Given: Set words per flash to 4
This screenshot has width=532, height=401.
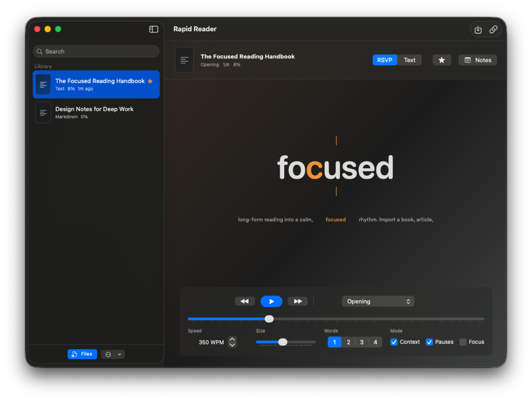Looking at the screenshot, I should coord(375,342).
